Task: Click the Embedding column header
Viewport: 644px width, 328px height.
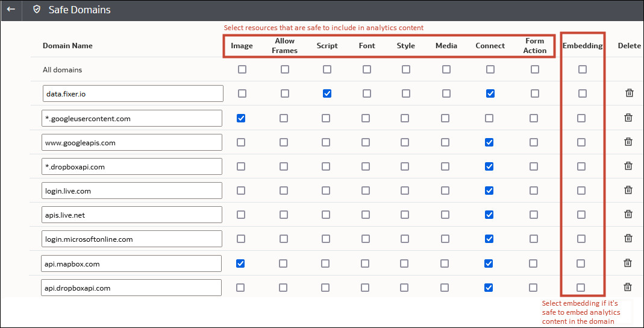Action: pyautogui.click(x=583, y=46)
